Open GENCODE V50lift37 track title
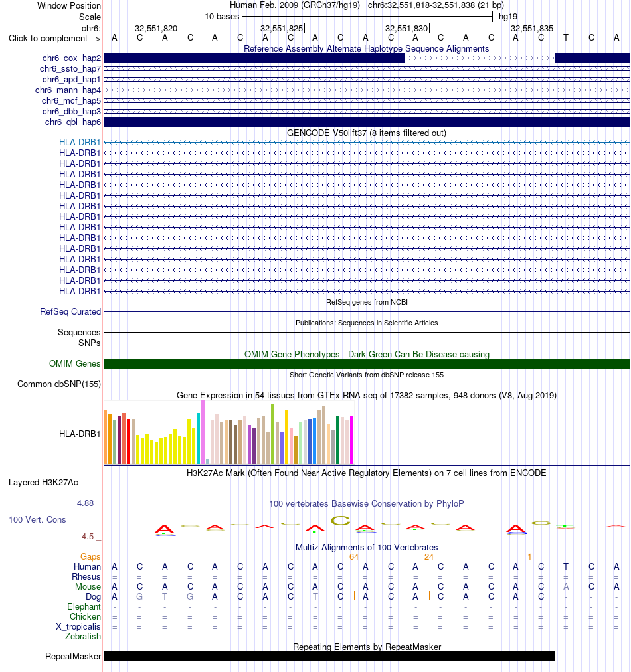The height and width of the screenshot is (672, 631). pyautogui.click(x=367, y=133)
